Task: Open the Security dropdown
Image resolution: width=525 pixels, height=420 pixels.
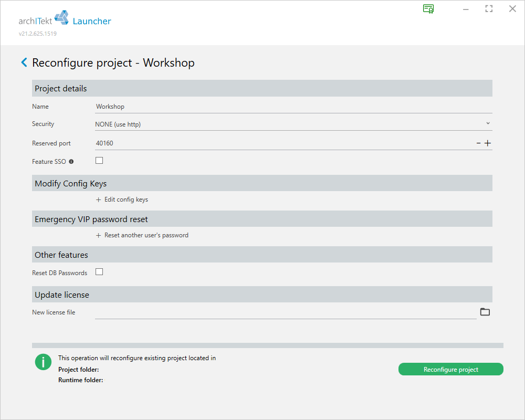Action: (293, 124)
